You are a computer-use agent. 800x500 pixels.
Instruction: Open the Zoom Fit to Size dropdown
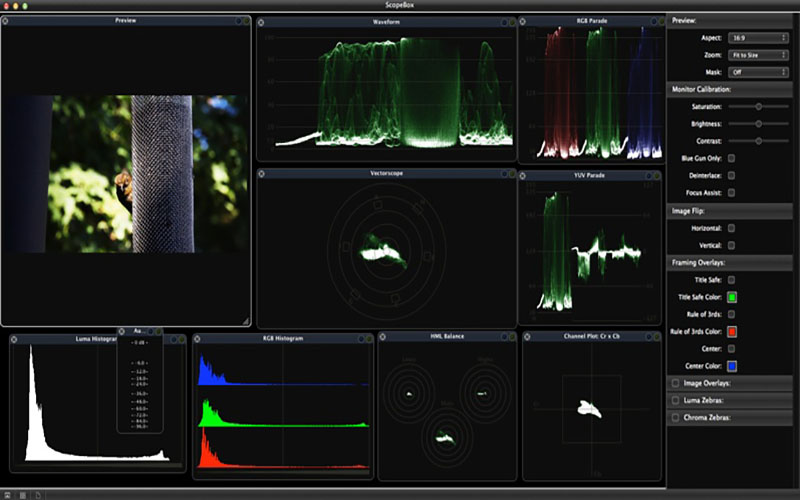(x=758, y=55)
